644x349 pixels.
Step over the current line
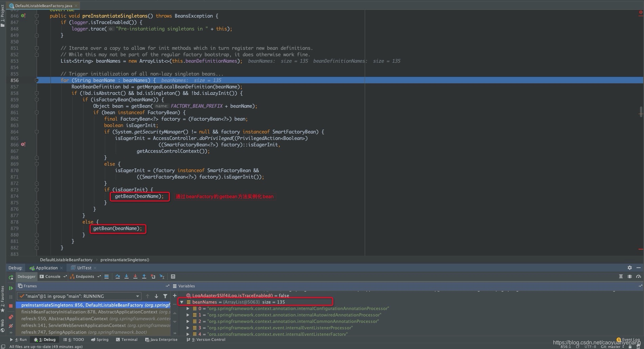[x=118, y=277]
